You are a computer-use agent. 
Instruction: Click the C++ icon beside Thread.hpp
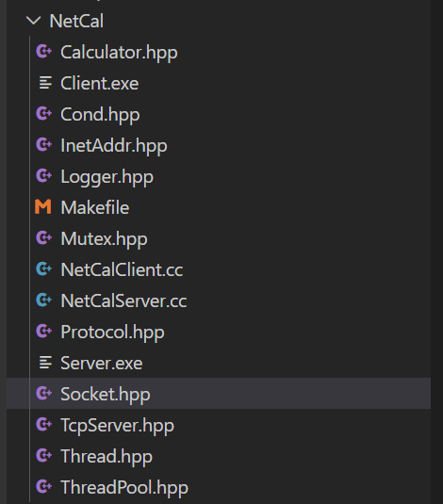(x=43, y=455)
